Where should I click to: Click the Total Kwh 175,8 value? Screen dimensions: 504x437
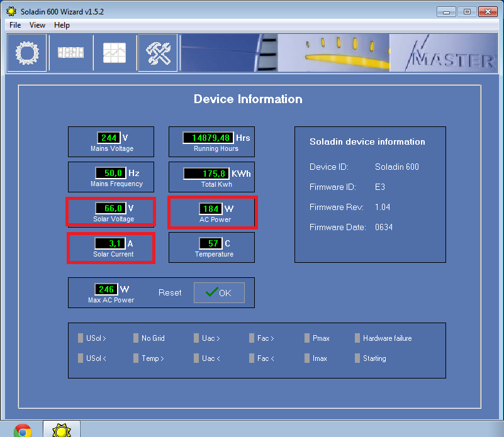206,174
